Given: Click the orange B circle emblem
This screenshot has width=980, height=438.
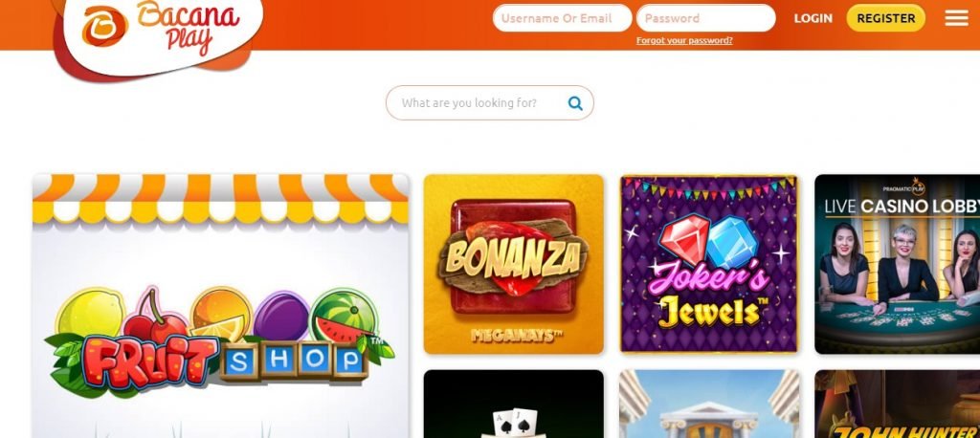Looking at the screenshot, I should point(105,26).
